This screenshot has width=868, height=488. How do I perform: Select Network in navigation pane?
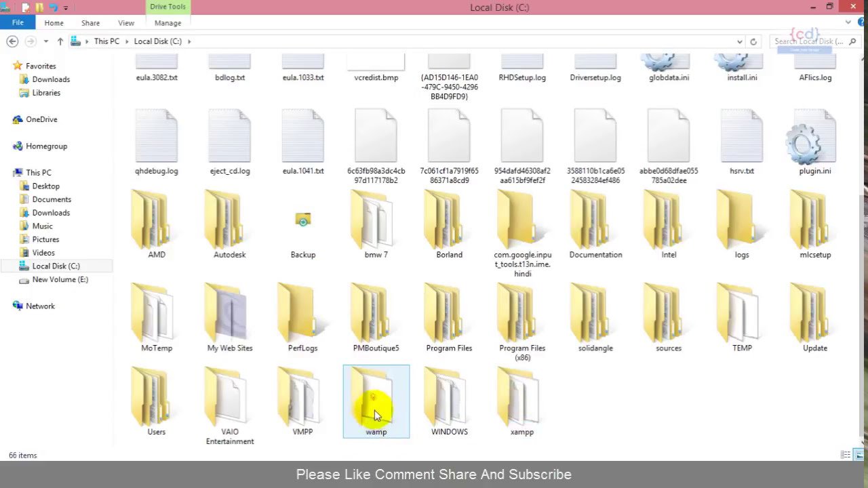[x=40, y=306]
